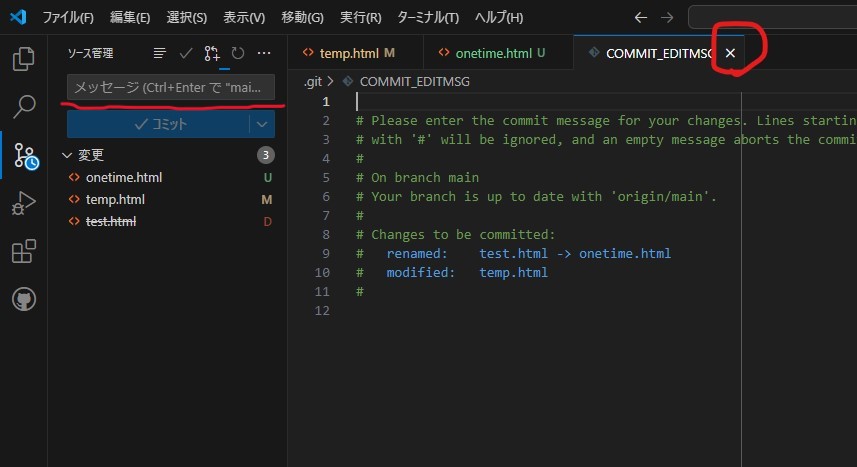Image resolution: width=857 pixels, height=467 pixels.
Task: Click the .git breadcrumb segment
Action: [x=312, y=81]
